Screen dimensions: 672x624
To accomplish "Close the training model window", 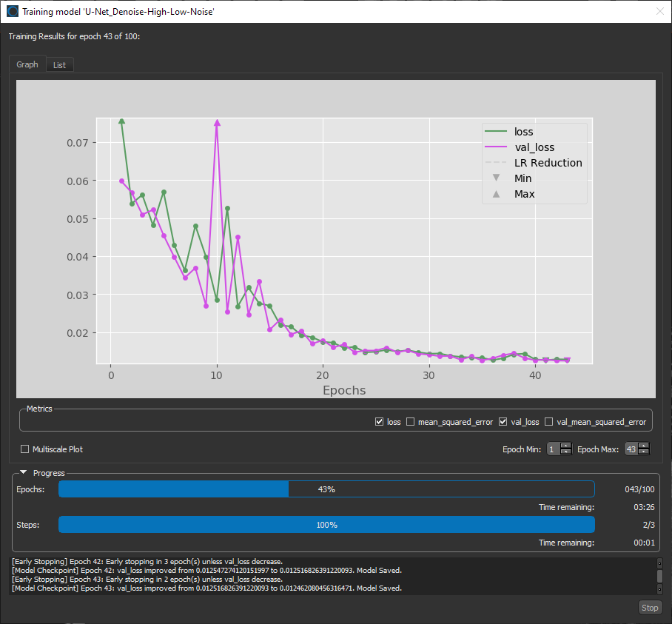I will click(x=659, y=11).
